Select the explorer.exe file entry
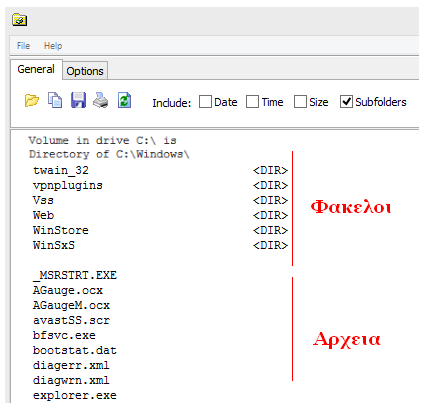 75,395
